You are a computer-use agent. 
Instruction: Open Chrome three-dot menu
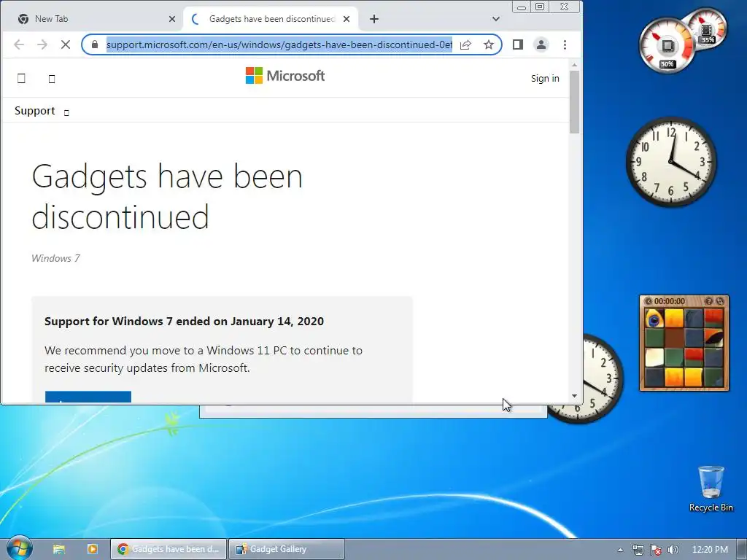point(565,44)
